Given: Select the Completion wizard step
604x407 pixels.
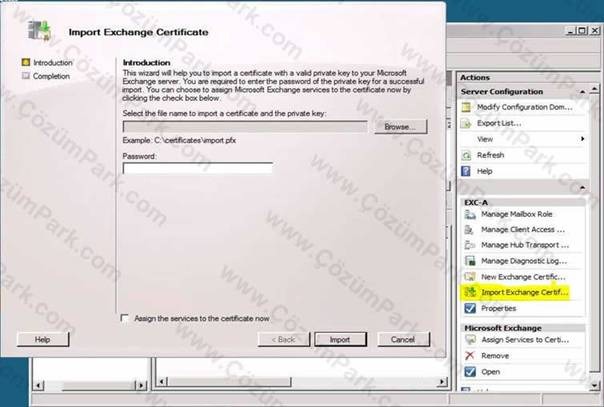Looking at the screenshot, I should click(51, 76).
